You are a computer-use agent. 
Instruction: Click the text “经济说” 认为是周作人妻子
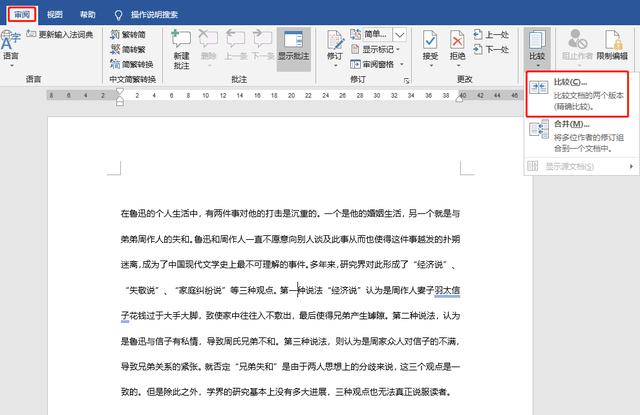[380, 290]
